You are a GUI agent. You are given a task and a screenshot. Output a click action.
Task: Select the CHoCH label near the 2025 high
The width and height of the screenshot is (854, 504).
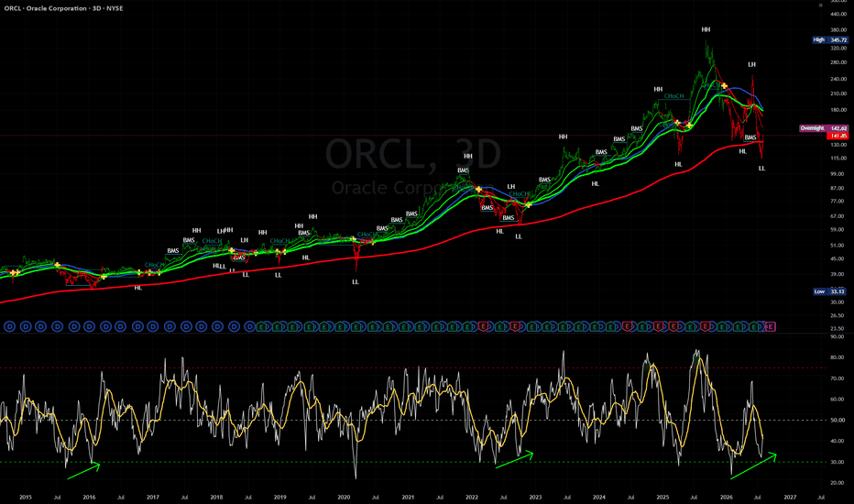coord(673,96)
